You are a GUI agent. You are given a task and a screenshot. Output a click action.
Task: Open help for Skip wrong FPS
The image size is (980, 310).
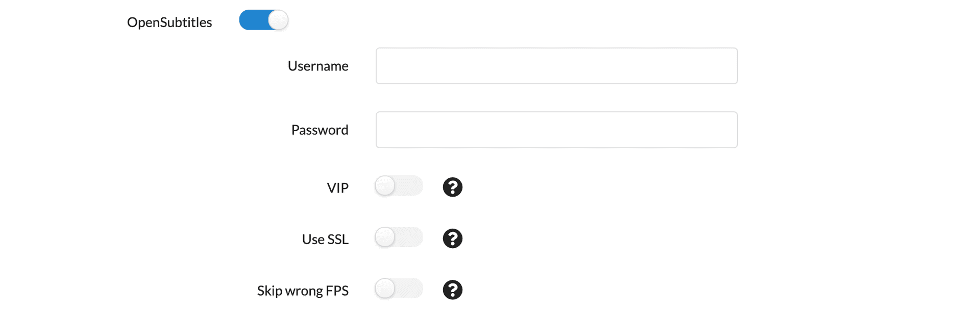[452, 290]
